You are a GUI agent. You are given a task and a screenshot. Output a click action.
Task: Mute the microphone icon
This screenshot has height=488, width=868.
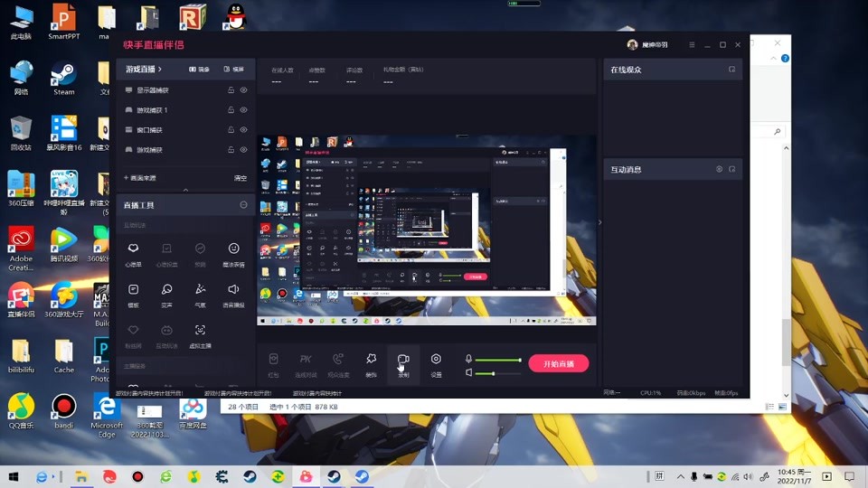(x=468, y=359)
